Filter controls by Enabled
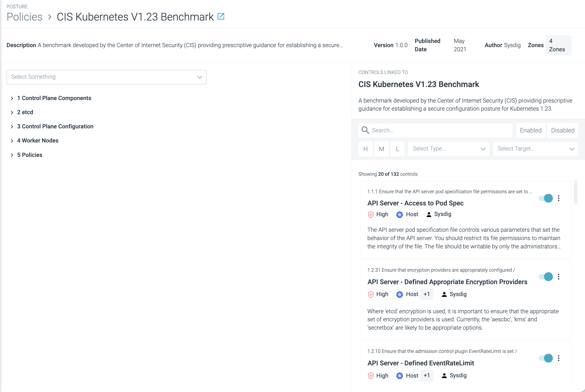 [531, 130]
